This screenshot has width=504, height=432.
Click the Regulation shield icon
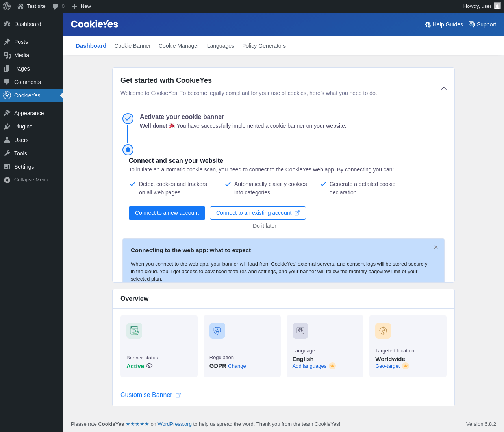[x=217, y=331]
